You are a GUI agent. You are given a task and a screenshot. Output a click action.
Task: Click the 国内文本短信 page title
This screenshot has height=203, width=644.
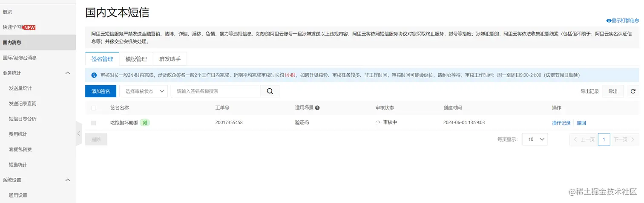click(x=117, y=12)
